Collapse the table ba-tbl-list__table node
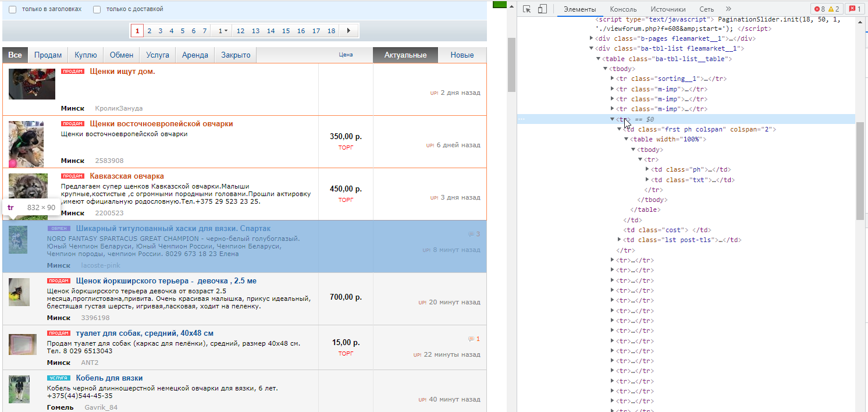 [x=599, y=59]
